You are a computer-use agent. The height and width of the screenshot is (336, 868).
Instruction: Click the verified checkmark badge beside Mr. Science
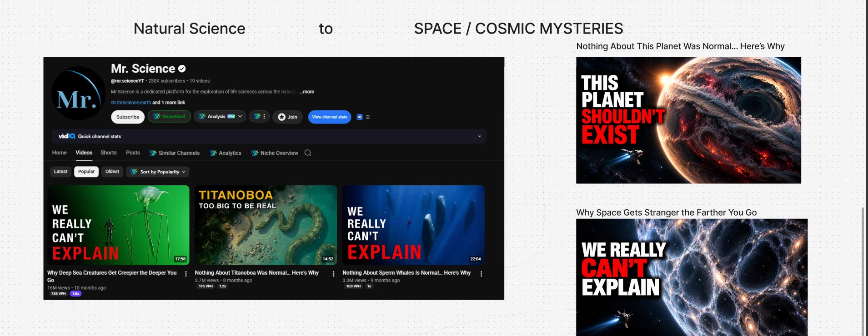point(182,69)
